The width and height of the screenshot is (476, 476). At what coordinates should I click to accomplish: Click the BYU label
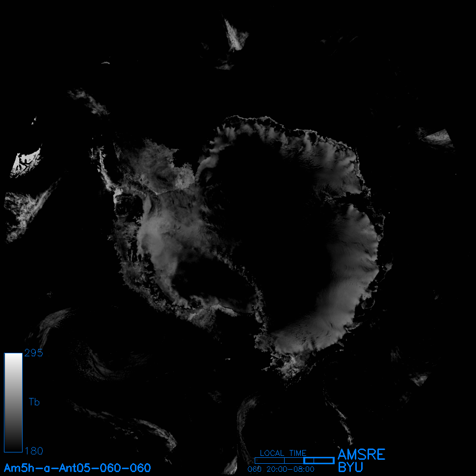click(x=350, y=467)
